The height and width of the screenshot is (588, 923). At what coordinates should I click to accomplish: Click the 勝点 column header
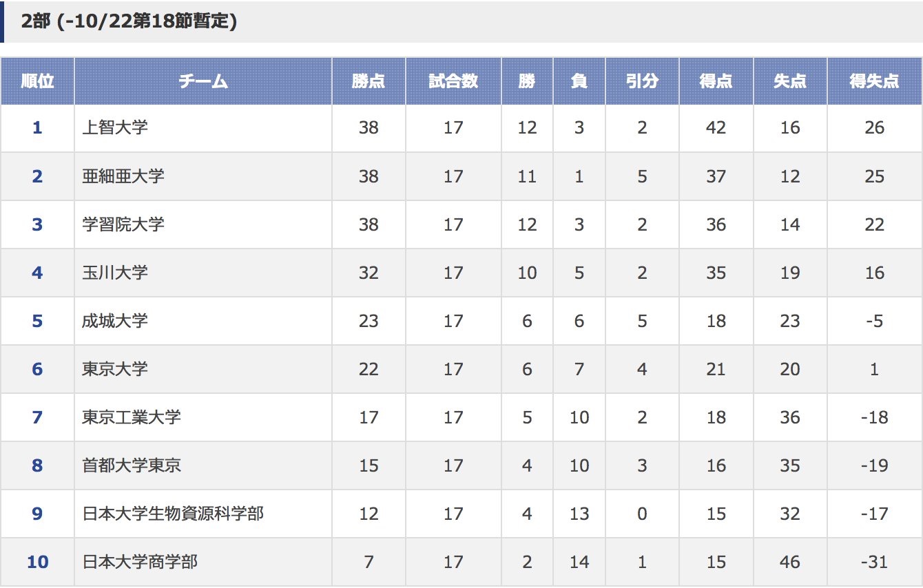click(369, 81)
